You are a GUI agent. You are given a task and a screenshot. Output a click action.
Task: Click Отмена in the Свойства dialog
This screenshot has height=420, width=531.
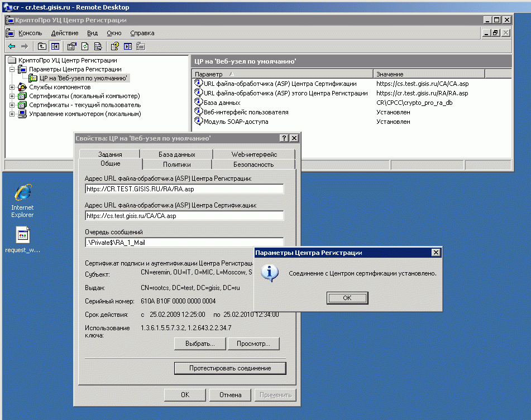230,395
